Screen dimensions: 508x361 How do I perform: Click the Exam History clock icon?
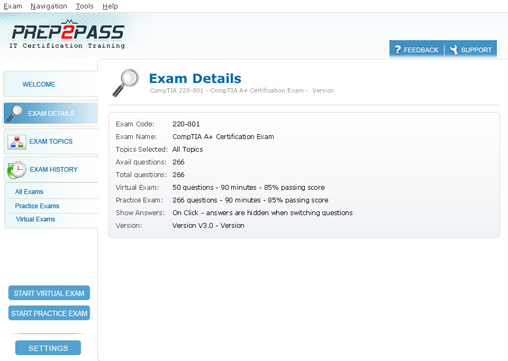click(x=16, y=170)
